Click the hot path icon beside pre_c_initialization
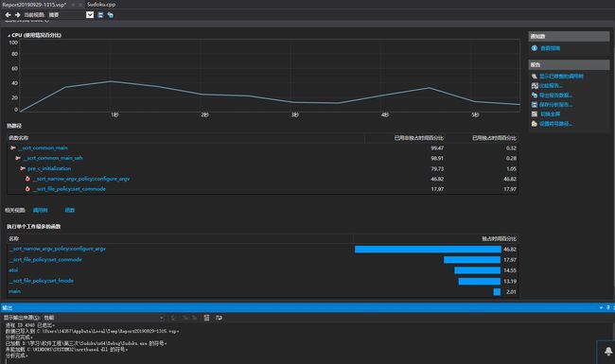615x364 pixels. 23,168
